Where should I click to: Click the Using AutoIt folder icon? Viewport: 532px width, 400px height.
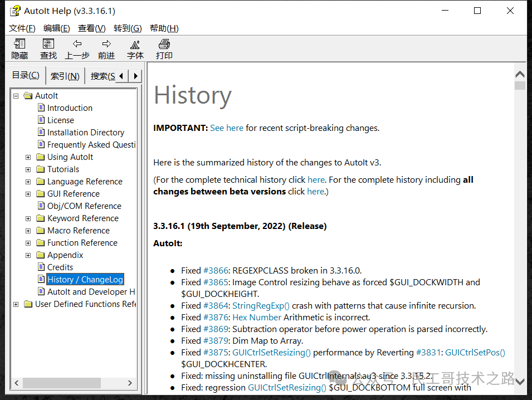click(x=40, y=157)
